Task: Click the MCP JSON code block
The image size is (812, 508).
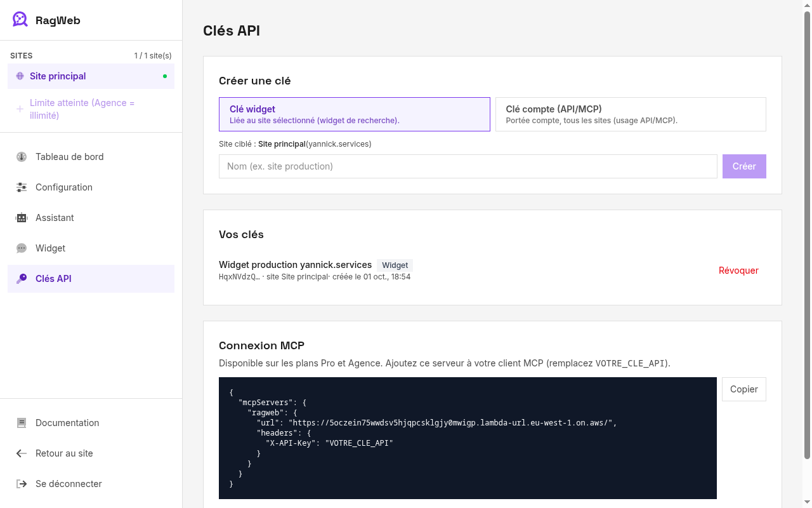Action: point(468,438)
